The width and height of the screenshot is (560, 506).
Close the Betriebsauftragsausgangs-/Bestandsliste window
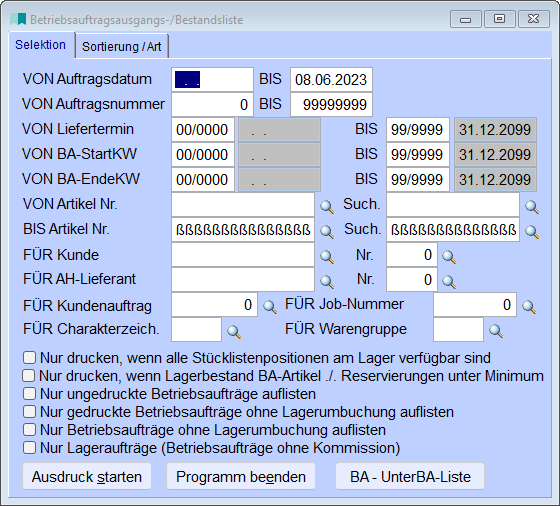point(534,19)
